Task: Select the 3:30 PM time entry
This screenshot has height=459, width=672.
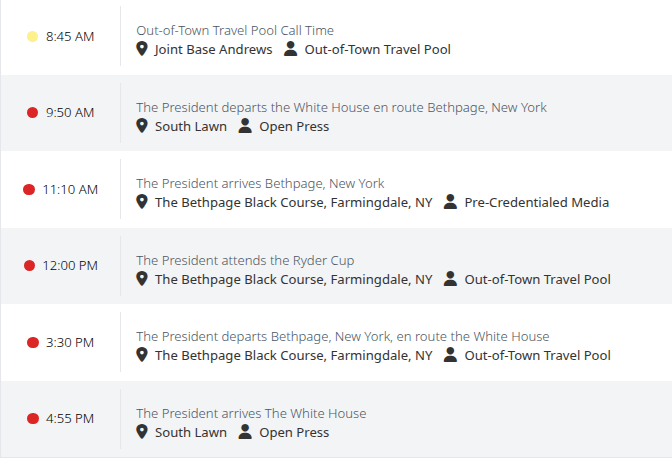Action: [x=70, y=342]
